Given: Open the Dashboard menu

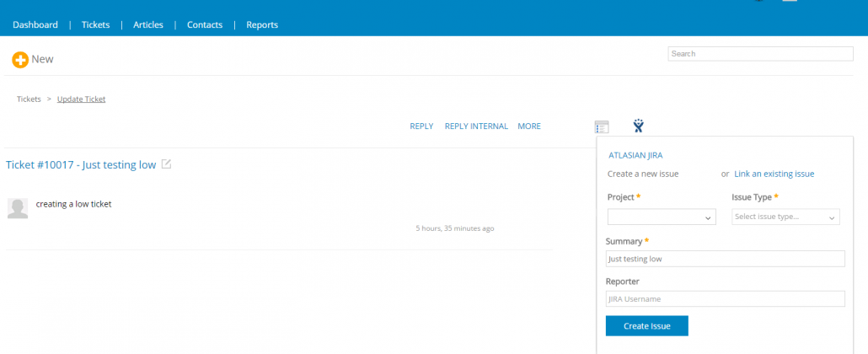Looking at the screenshot, I should tap(35, 25).
